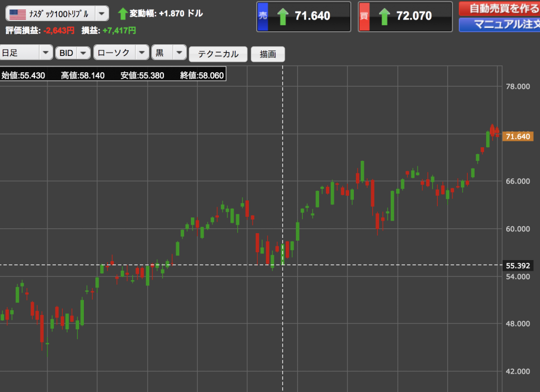The height and width of the screenshot is (392, 540).
Task: Click the 55.392 crosshair price label
Action: click(x=518, y=265)
